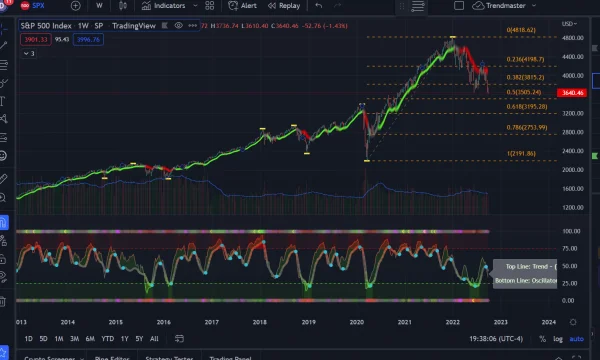600x360 pixels.
Task: Set chart range to YTD
Action: [108, 339]
